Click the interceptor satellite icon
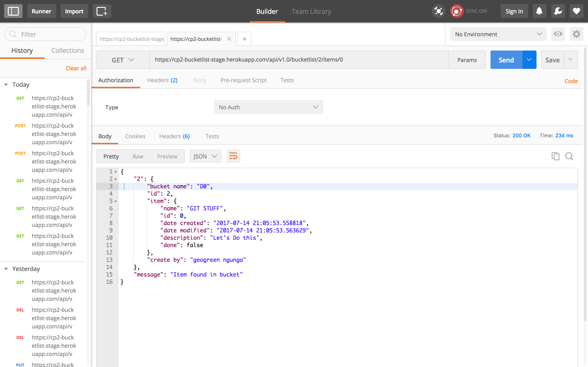This screenshot has width=588, height=367. (438, 11)
